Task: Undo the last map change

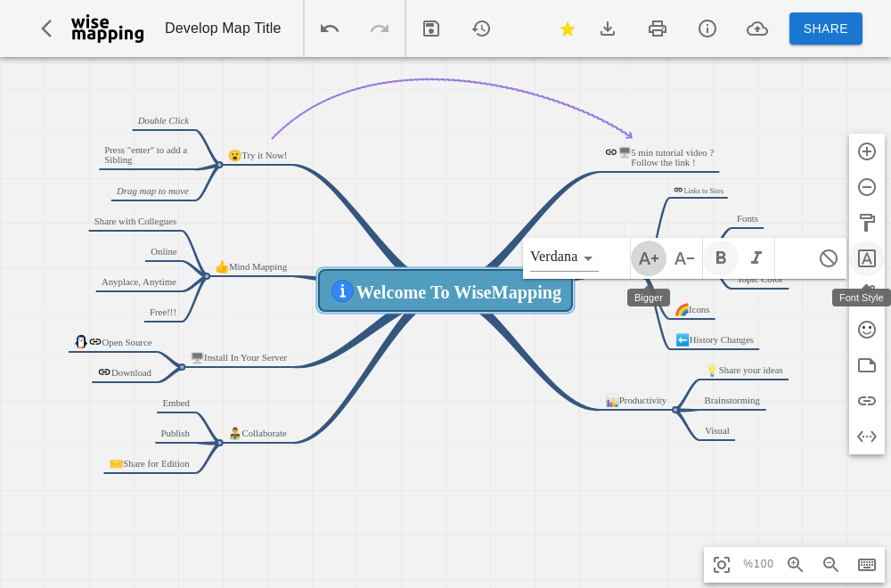Action: click(330, 29)
